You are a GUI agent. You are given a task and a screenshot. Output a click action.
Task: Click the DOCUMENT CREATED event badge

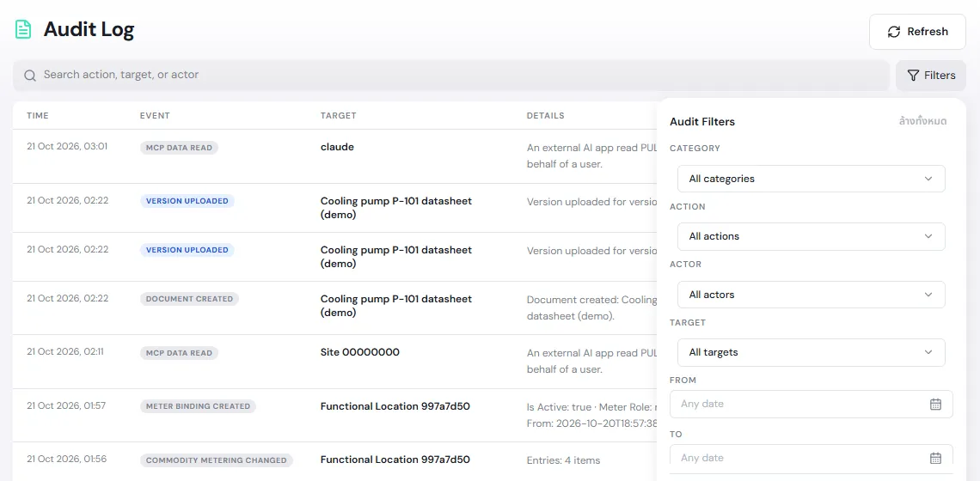(x=189, y=299)
